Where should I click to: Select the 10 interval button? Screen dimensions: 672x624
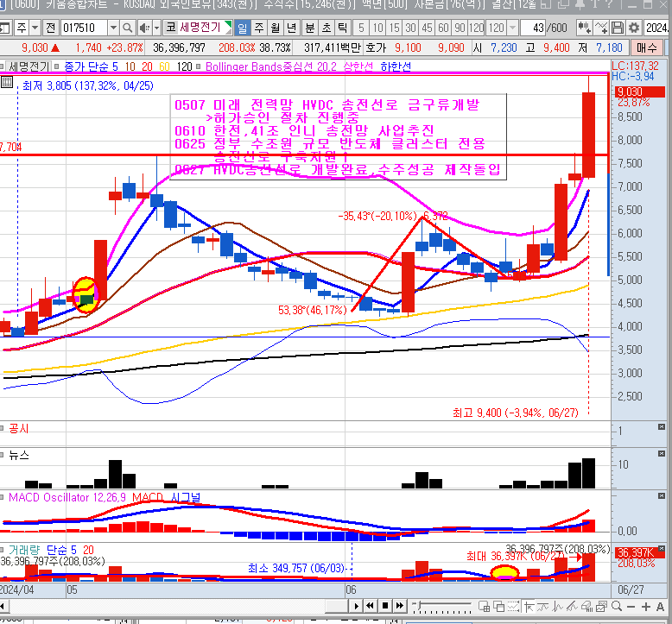click(377, 28)
